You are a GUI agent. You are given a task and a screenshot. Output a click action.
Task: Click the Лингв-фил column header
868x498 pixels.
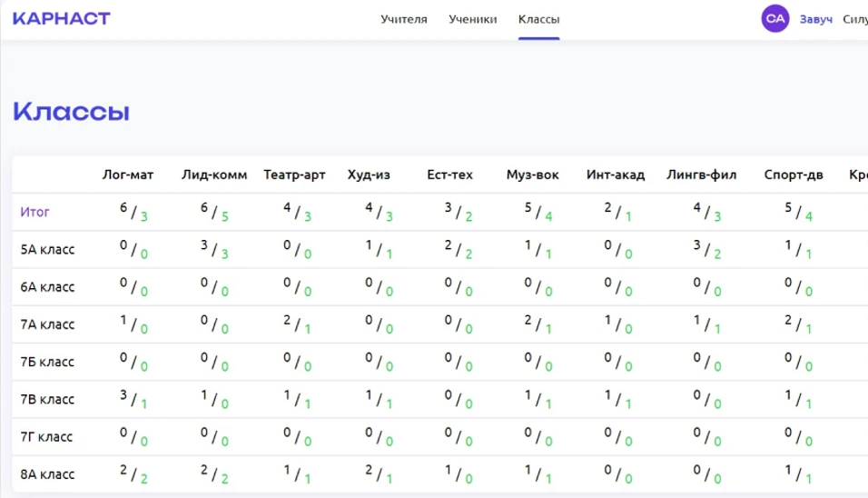(x=701, y=175)
